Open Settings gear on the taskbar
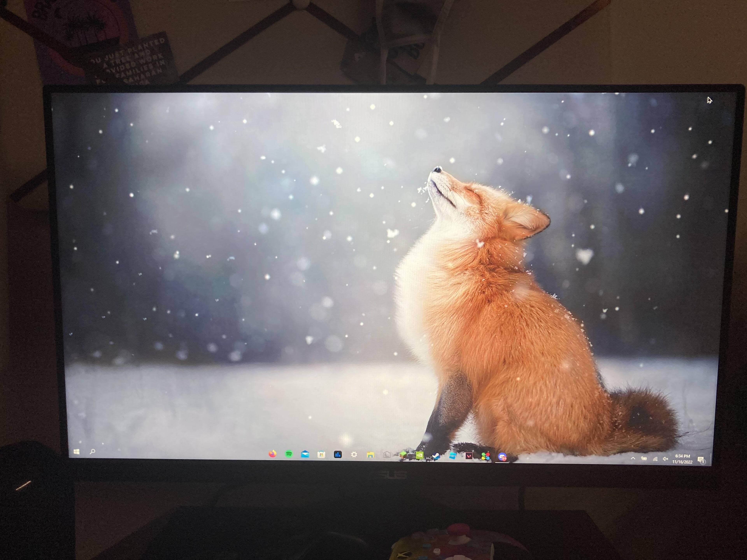The image size is (747, 560). click(x=354, y=455)
